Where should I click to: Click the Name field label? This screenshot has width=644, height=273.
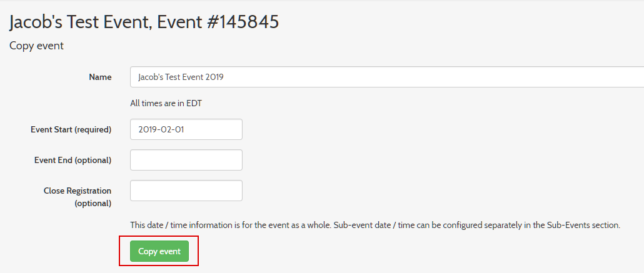[x=100, y=77]
